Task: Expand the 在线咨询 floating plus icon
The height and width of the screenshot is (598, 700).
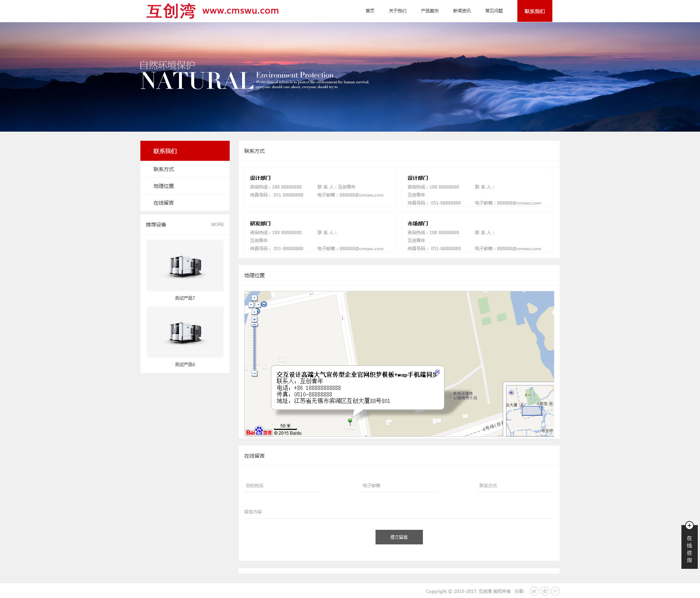Action: (689, 525)
